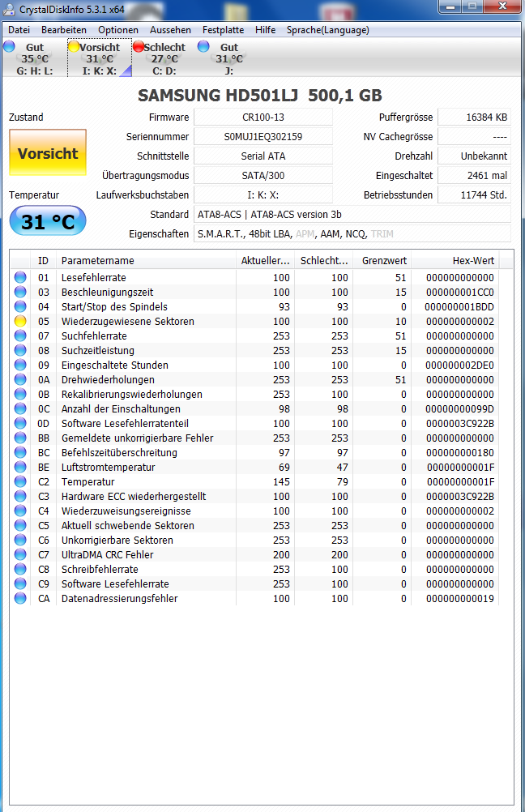Viewport: 525px width, 812px height.
Task: Click the Parametername column header
Action: click(x=146, y=260)
